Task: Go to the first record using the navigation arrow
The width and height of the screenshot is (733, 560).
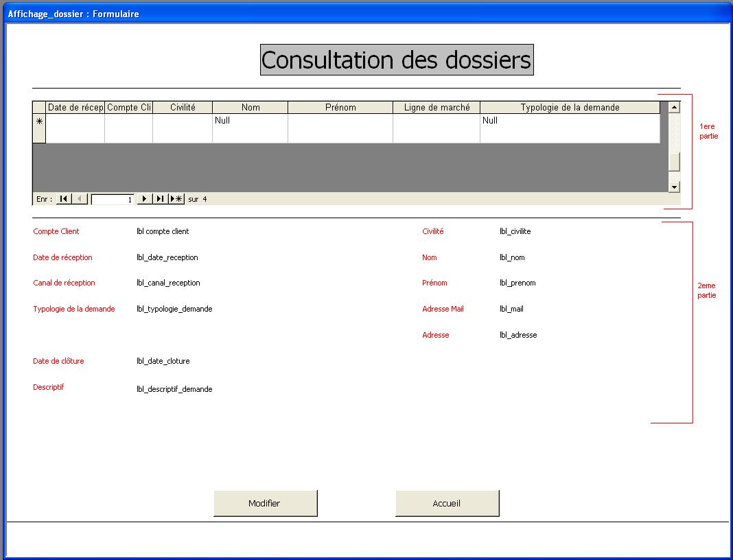Action: click(64, 198)
